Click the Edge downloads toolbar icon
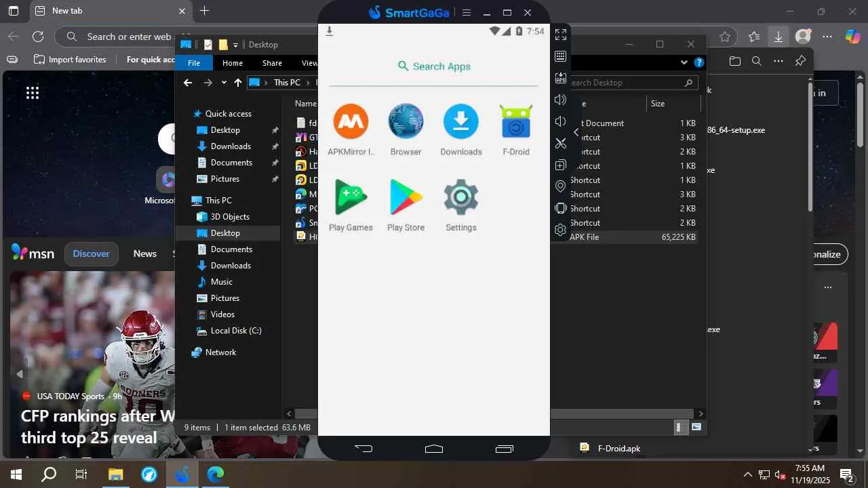The image size is (868, 488). pos(778,37)
